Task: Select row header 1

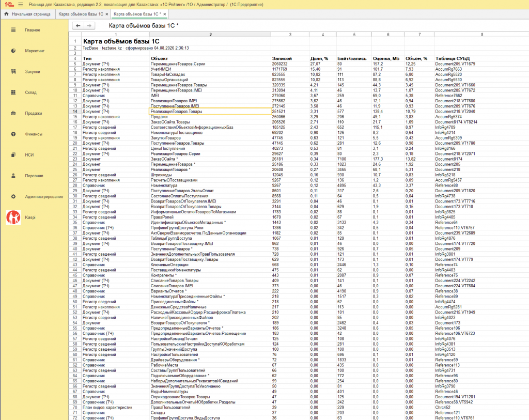Action: click(75, 41)
